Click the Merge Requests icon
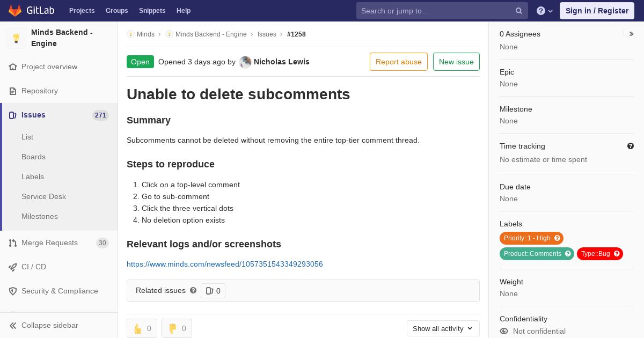 pos(13,243)
